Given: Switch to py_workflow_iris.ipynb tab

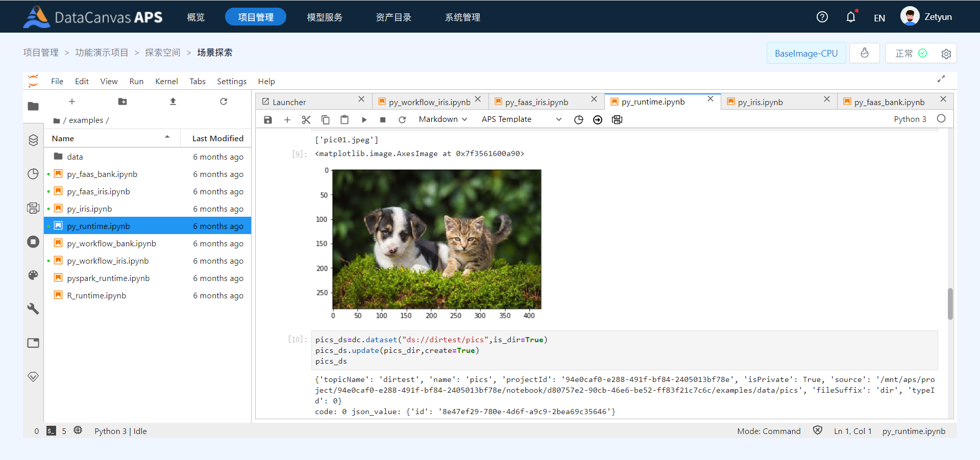Looking at the screenshot, I should coord(430,102).
